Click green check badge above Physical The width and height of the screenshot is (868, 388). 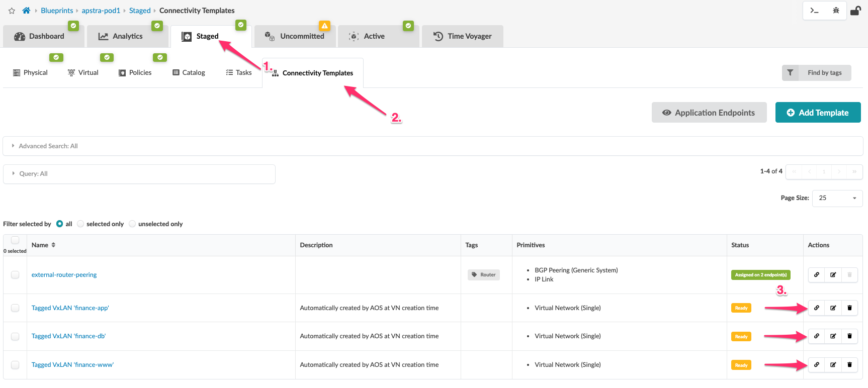[56, 57]
